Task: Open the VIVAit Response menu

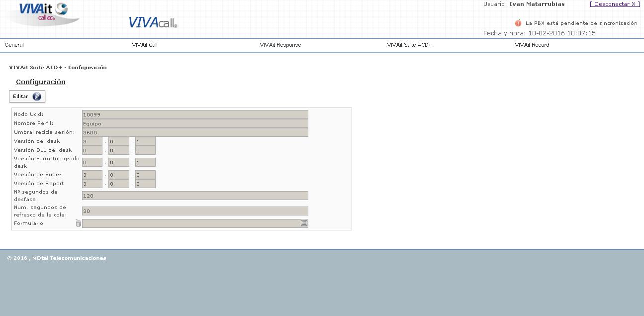Action: coord(280,45)
